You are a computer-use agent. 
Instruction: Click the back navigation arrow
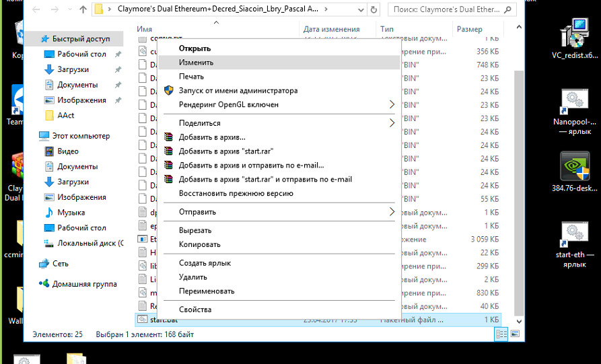click(36, 9)
